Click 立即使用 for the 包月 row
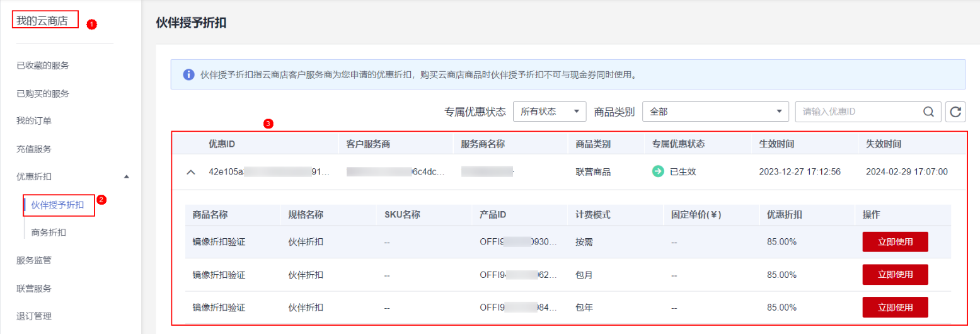Screen dimensions: 980x334 pos(895,274)
